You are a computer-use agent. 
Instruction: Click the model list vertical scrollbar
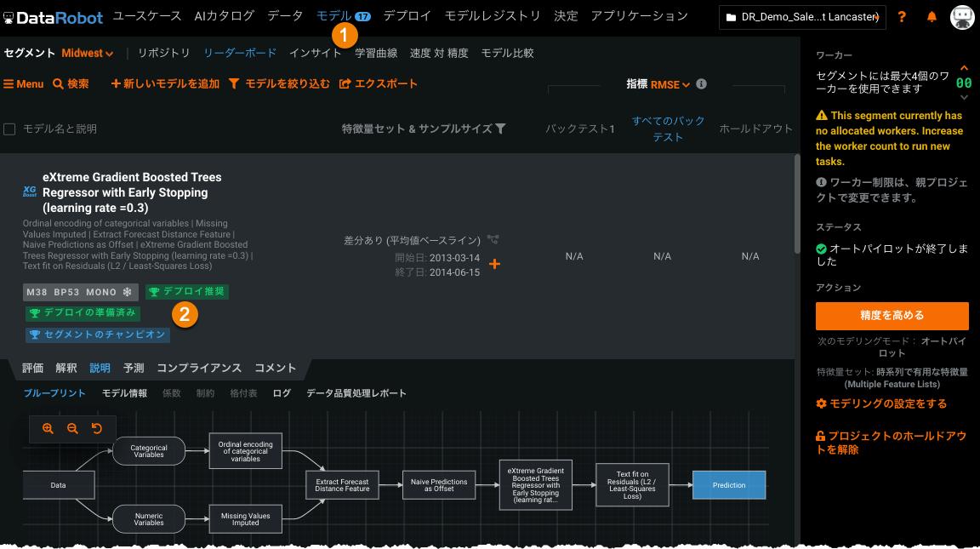(x=796, y=255)
